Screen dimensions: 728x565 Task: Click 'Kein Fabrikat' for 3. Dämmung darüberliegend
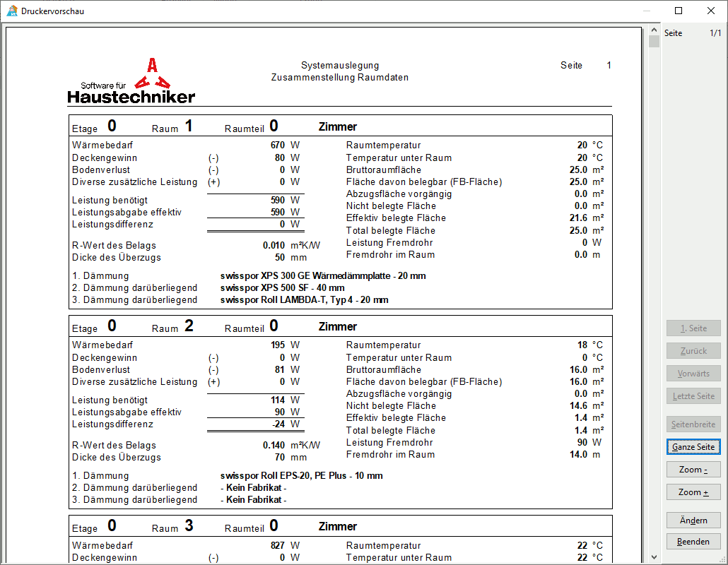pyautogui.click(x=254, y=499)
